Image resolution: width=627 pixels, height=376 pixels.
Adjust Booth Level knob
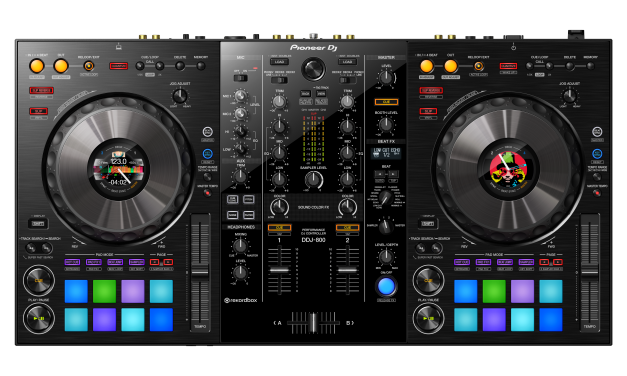(x=386, y=124)
